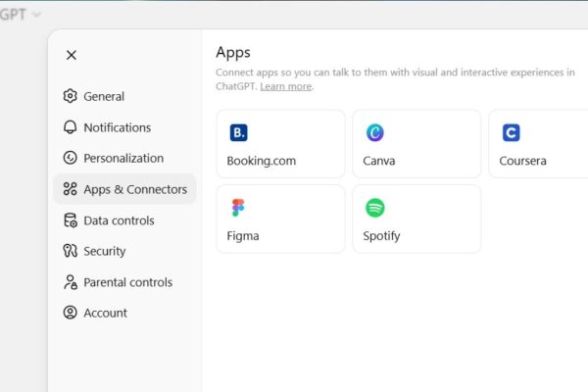Follow the Learn more link
Image resolution: width=588 pixels, height=392 pixels.
[x=285, y=86]
